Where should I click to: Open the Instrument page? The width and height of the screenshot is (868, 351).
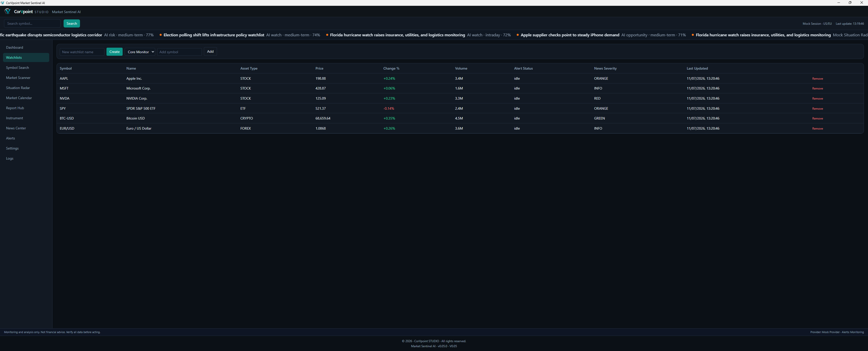(x=26, y=118)
